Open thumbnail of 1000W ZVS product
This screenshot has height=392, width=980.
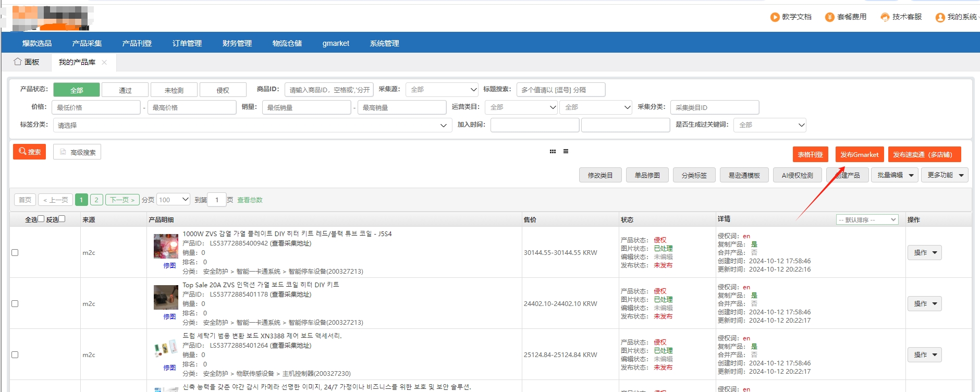166,246
